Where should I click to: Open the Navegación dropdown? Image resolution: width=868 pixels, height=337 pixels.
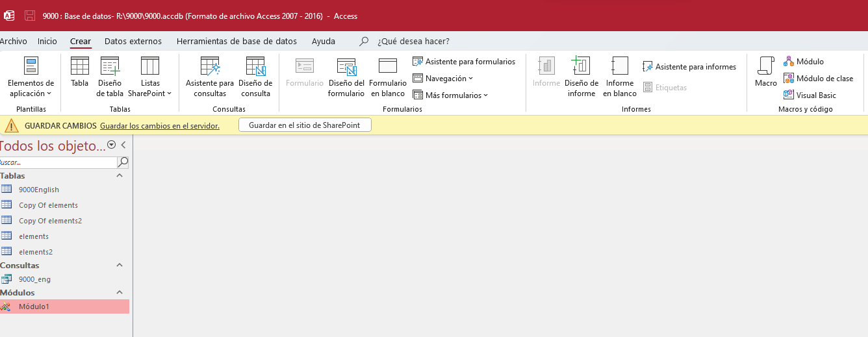click(443, 79)
